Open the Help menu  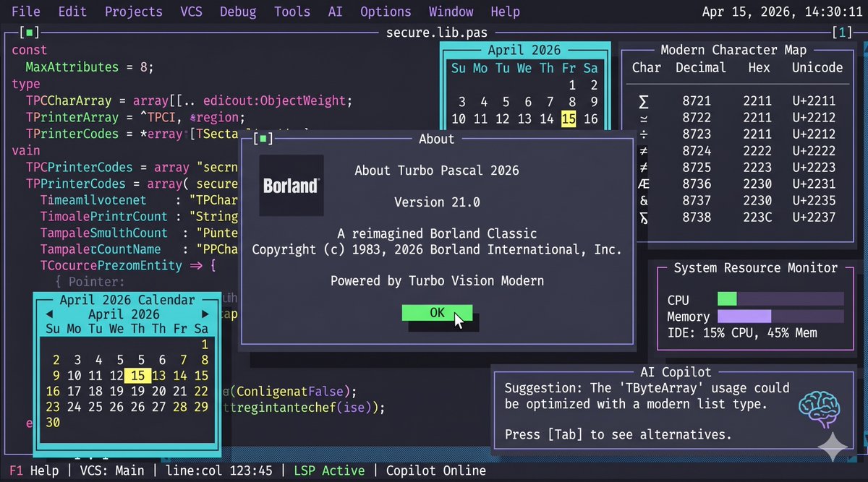pos(505,12)
